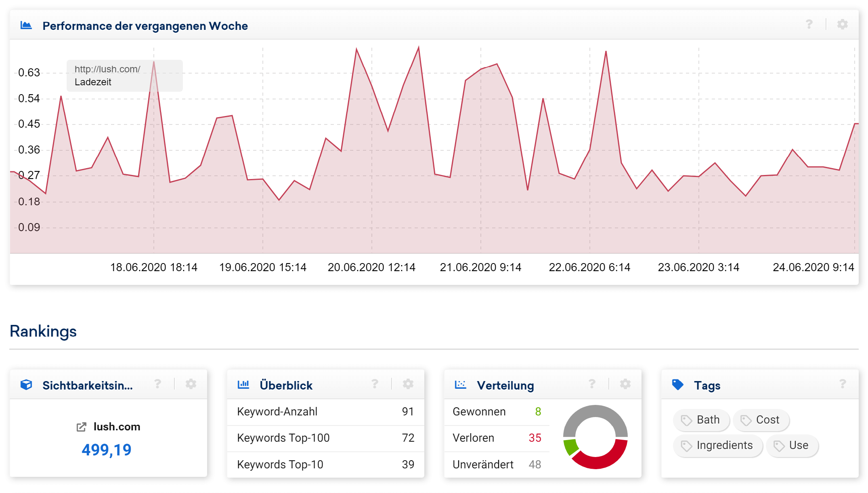The image size is (868, 493).
Task: Open Überblick widget settings gear
Action: pyautogui.click(x=408, y=384)
